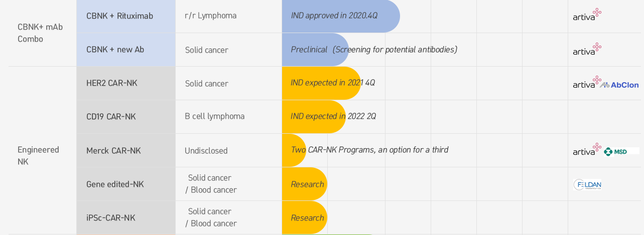Select the Gene edited-NK program cell
644x235 pixels.
[x=126, y=184]
